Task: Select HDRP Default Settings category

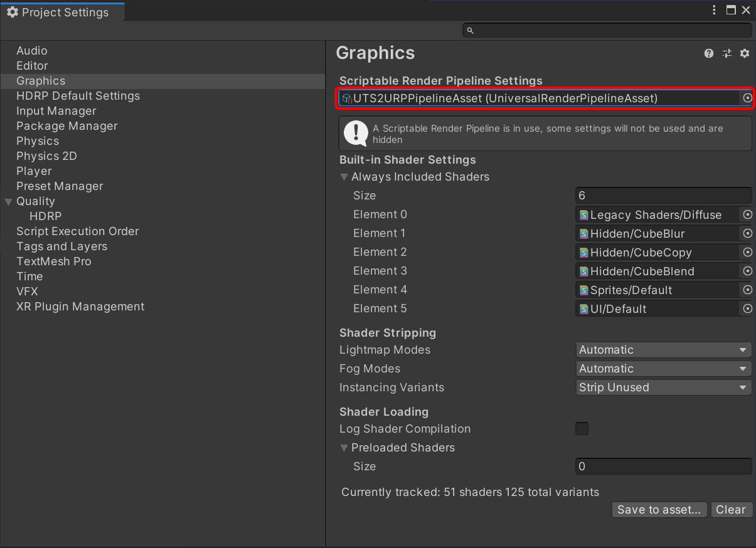Action: tap(78, 96)
